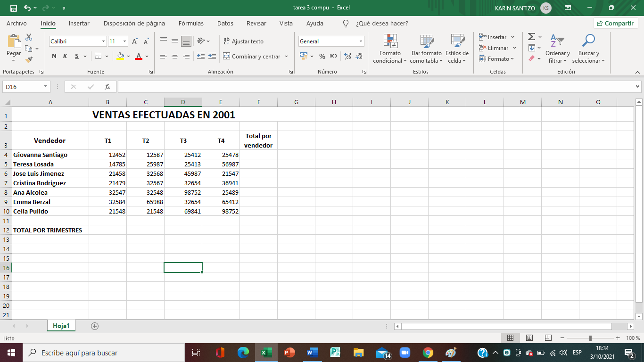The height and width of the screenshot is (362, 644).
Task: Click the ¿Qué desea hacer? search box
Action: point(382,23)
